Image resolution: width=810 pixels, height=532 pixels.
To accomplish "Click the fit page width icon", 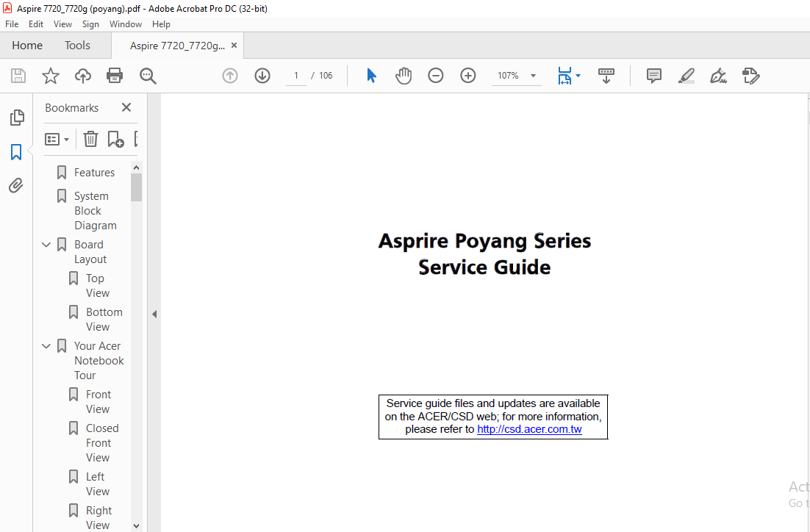I will tap(565, 76).
